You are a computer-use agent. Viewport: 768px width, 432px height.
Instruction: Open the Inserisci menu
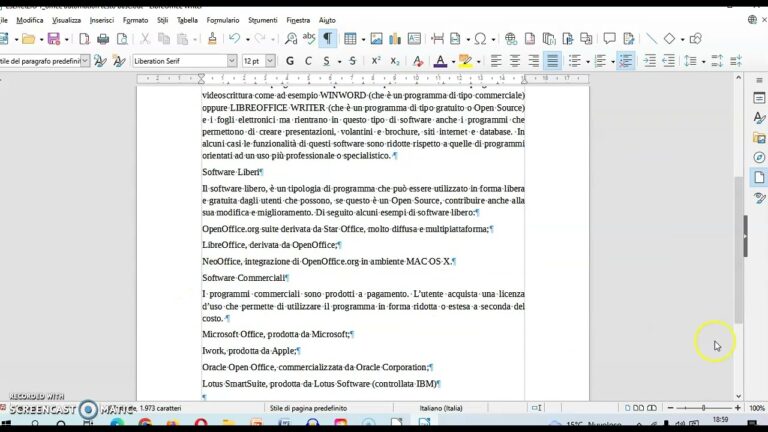coord(102,20)
